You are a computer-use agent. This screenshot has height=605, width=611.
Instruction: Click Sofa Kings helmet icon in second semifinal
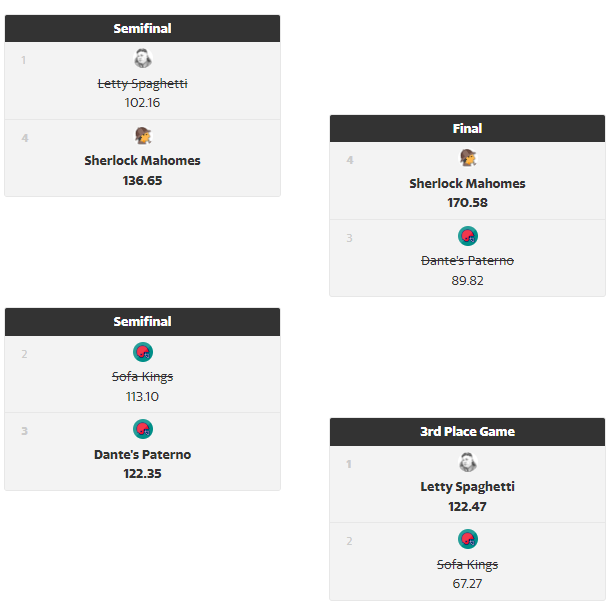click(143, 352)
